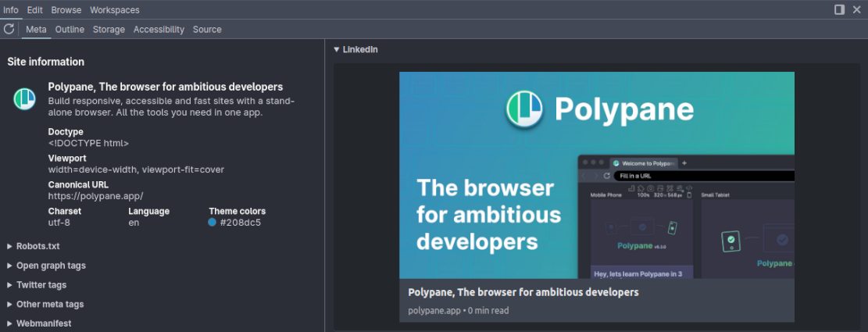Click the reload icon beside Meta tab

coord(9,29)
